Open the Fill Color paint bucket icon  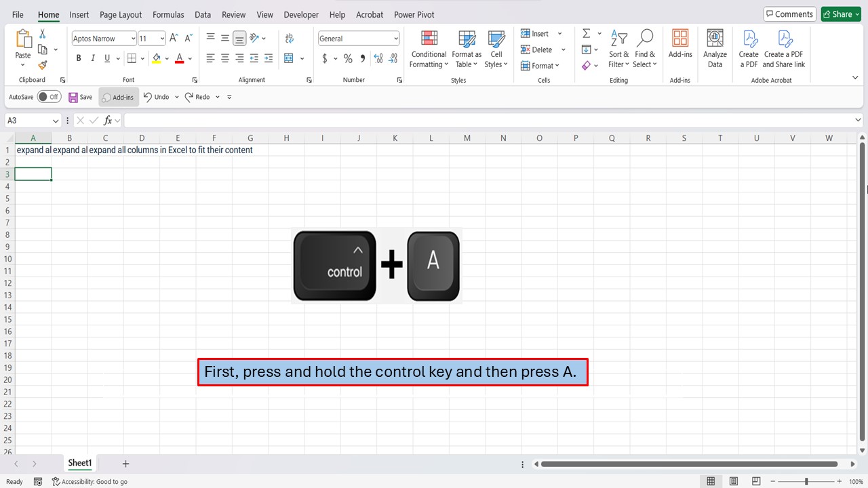tap(157, 58)
